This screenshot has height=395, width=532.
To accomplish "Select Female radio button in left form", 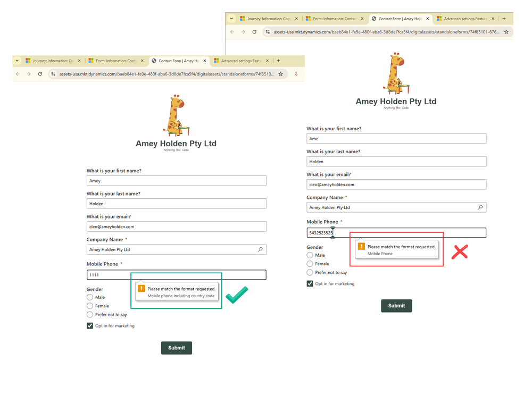I will pos(90,306).
